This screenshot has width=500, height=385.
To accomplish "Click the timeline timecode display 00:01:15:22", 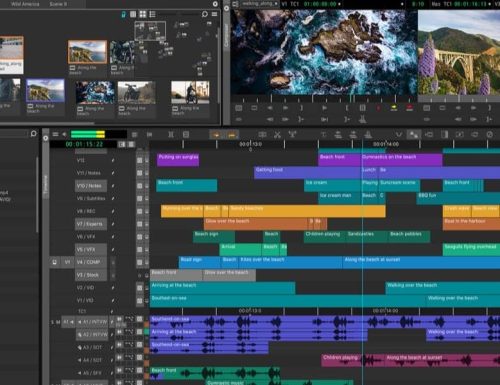I will 84,144.
